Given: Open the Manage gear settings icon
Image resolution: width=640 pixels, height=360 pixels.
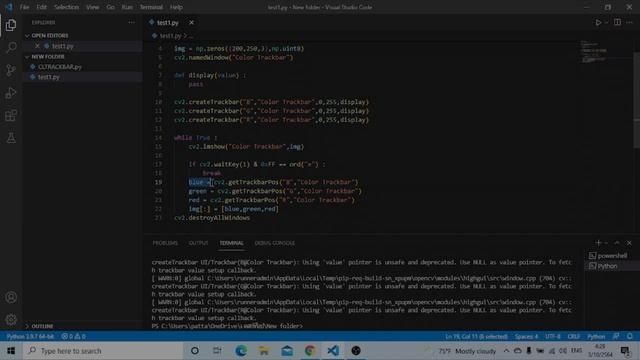Looking at the screenshot, I should pos(11,319).
